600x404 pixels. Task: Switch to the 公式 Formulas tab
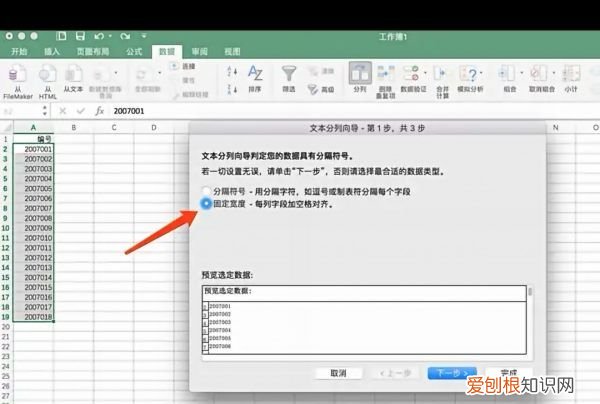134,52
